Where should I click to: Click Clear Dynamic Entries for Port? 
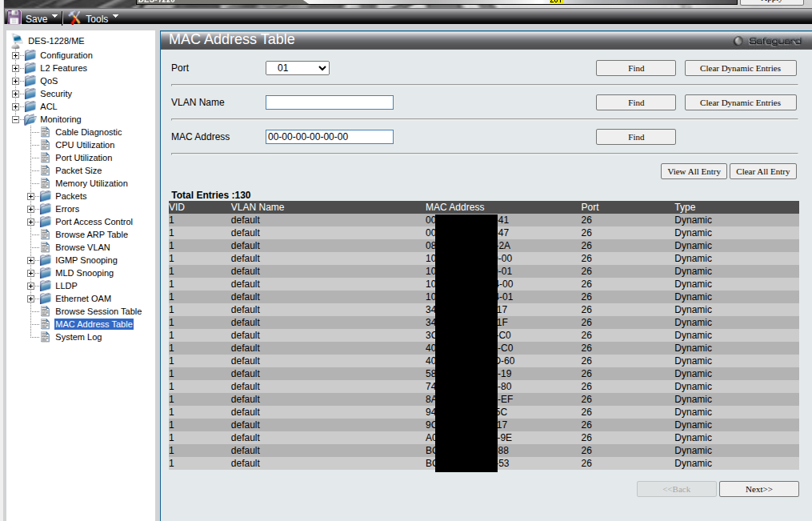[740, 68]
